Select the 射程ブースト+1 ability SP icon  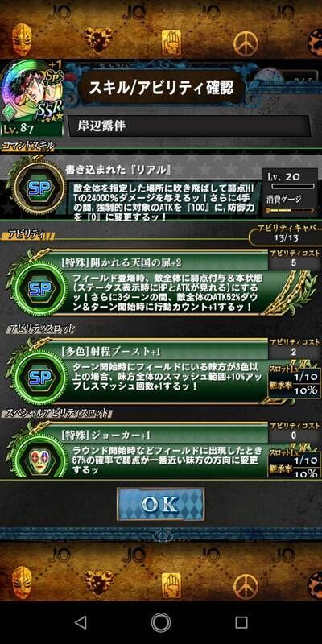(39, 377)
